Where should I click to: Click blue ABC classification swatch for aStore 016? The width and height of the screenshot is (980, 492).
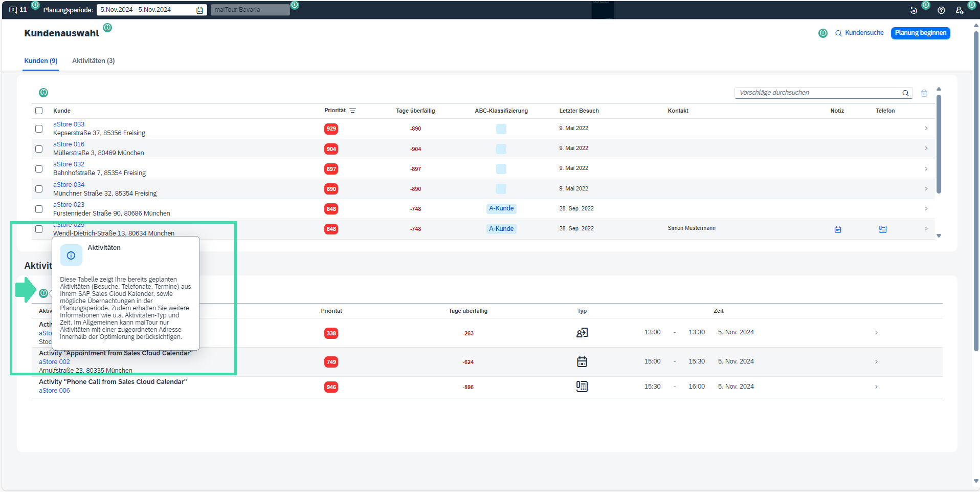[501, 149]
